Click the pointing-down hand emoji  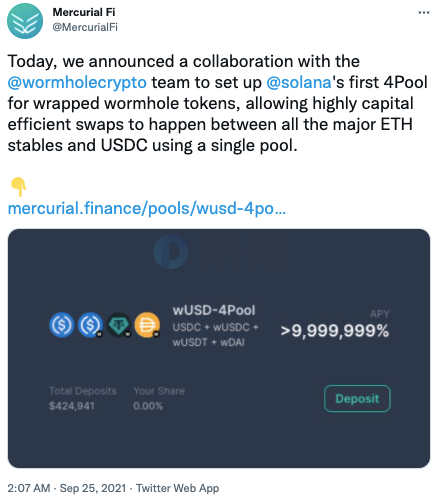coord(18,187)
